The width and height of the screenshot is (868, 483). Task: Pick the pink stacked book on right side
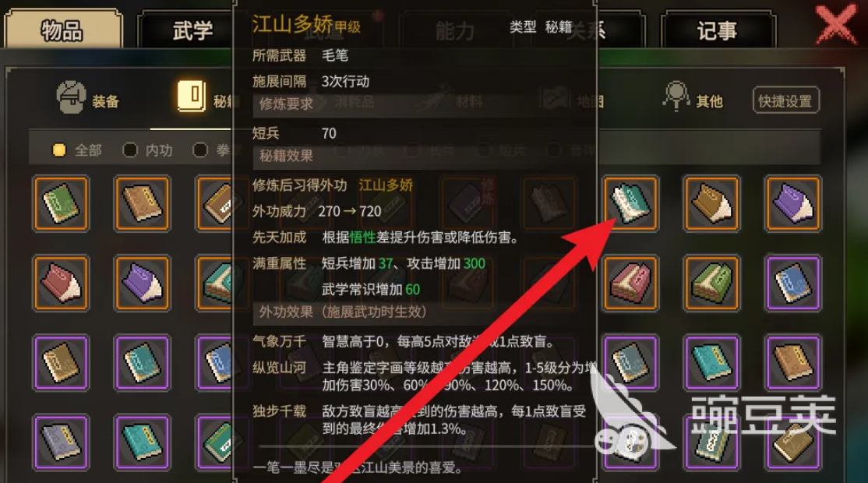(630, 283)
